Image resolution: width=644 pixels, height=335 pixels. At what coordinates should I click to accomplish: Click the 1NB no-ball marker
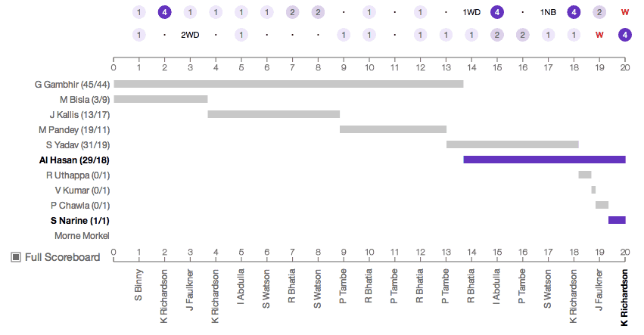pyautogui.click(x=548, y=12)
